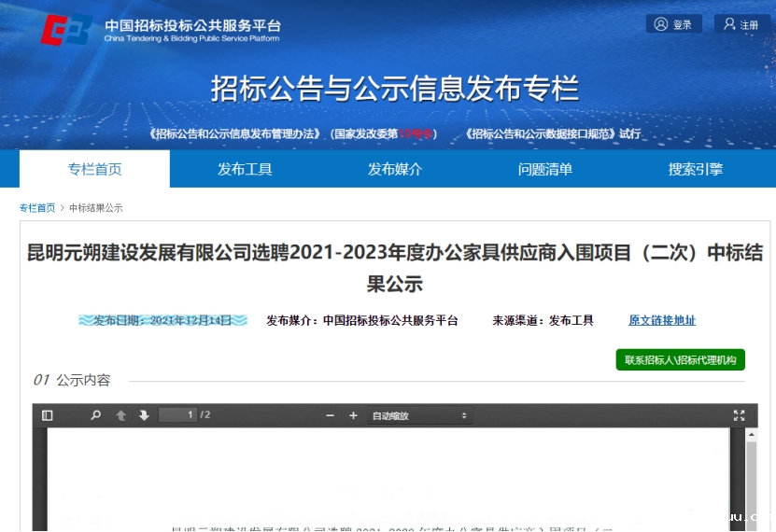Open the PDF find search tool
Viewport: 776px width, 532px height.
95,415
